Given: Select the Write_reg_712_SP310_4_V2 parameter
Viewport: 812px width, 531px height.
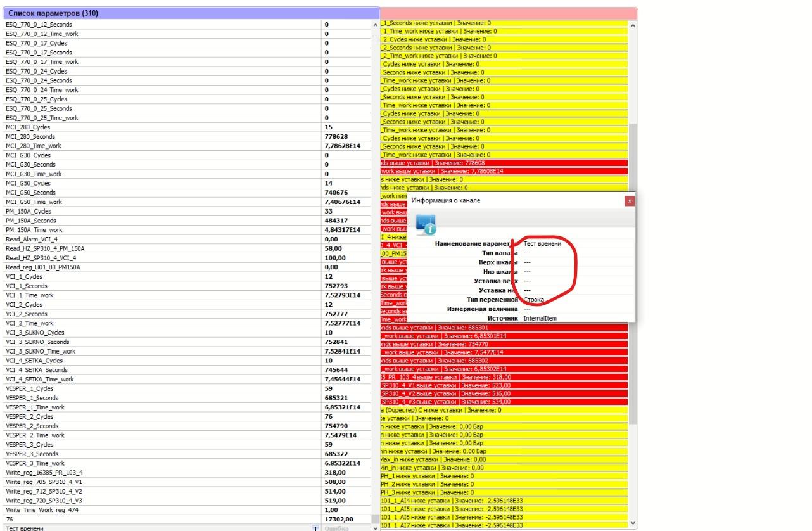Looking at the screenshot, I should [187, 491].
